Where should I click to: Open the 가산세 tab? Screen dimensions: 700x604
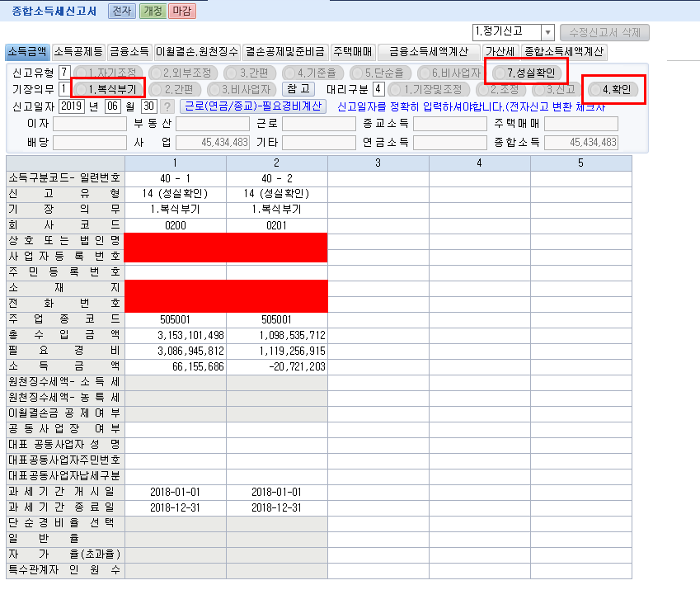click(500, 52)
